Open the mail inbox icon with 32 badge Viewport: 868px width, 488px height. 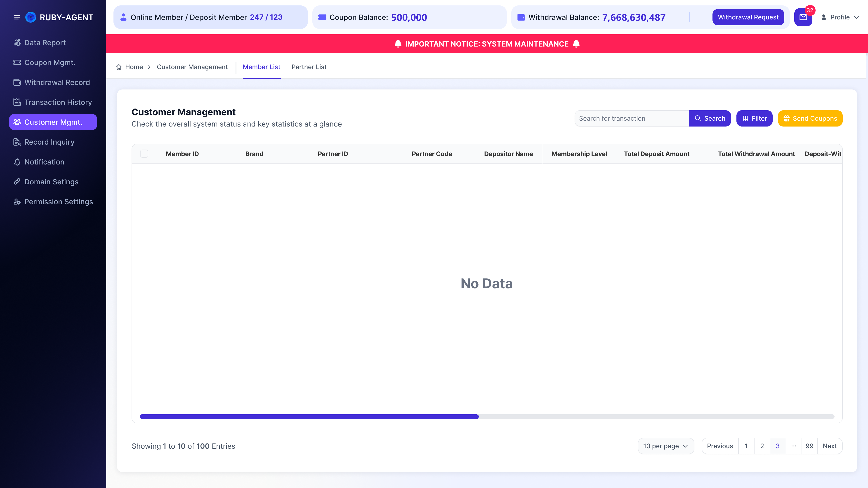(803, 17)
